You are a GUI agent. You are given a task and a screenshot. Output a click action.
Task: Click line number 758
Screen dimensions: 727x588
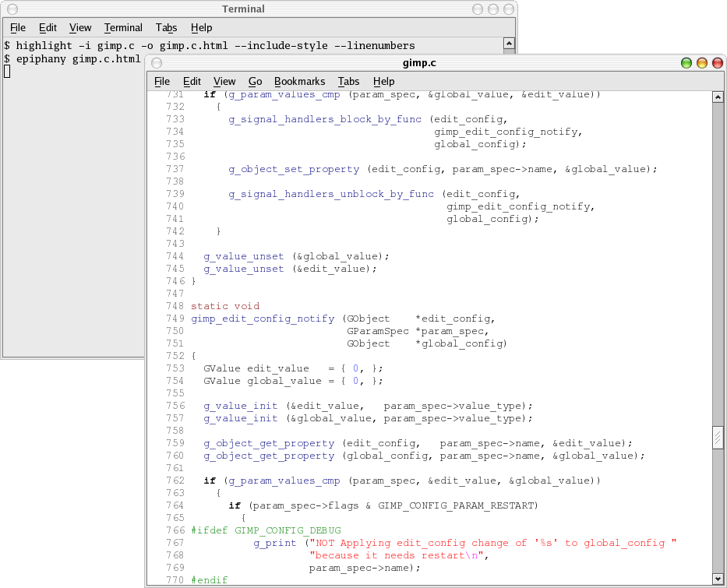click(x=175, y=431)
